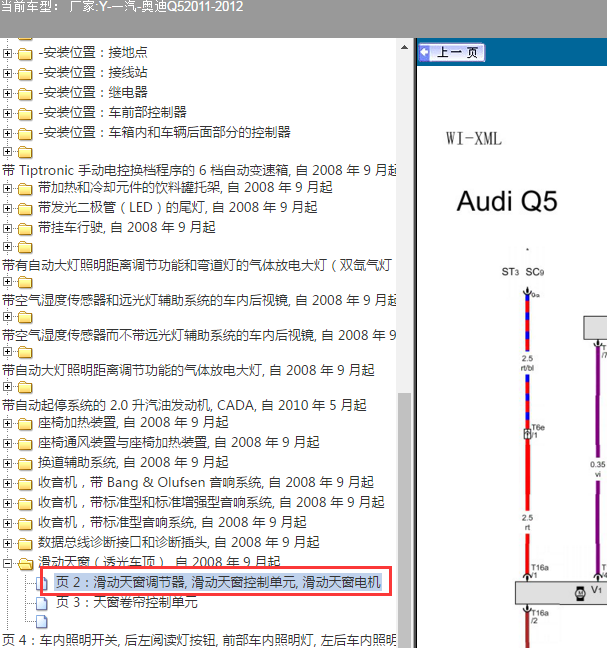This screenshot has height=648, width=607.
Task: Select 带加热和冷却元件的饮料罐托架 entry
Action: (x=185, y=188)
